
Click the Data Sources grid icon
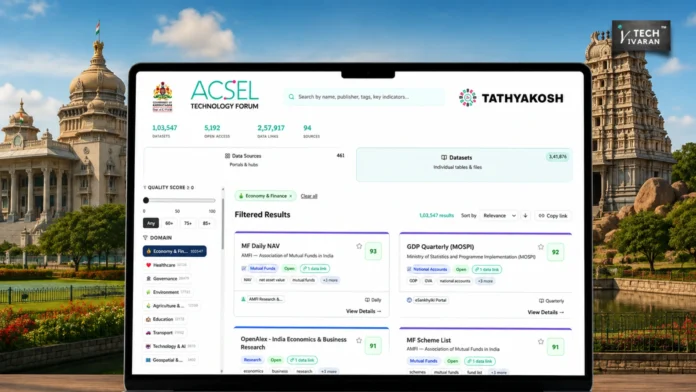tap(227, 156)
